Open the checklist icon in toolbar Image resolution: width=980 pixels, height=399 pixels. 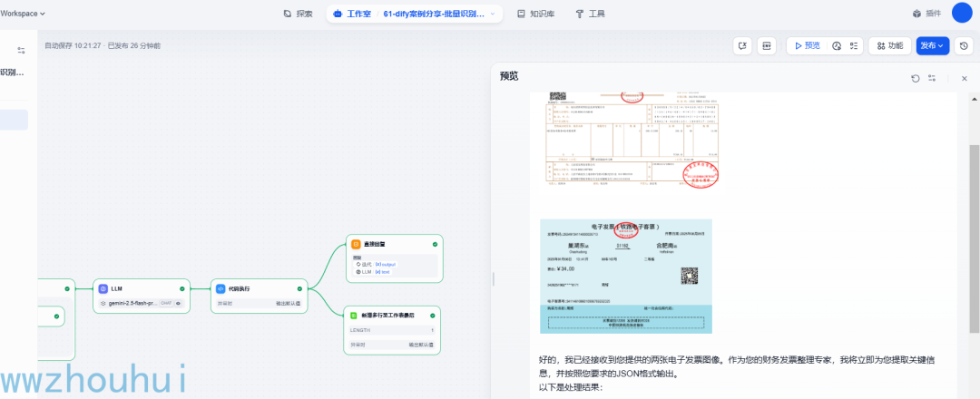(x=854, y=45)
